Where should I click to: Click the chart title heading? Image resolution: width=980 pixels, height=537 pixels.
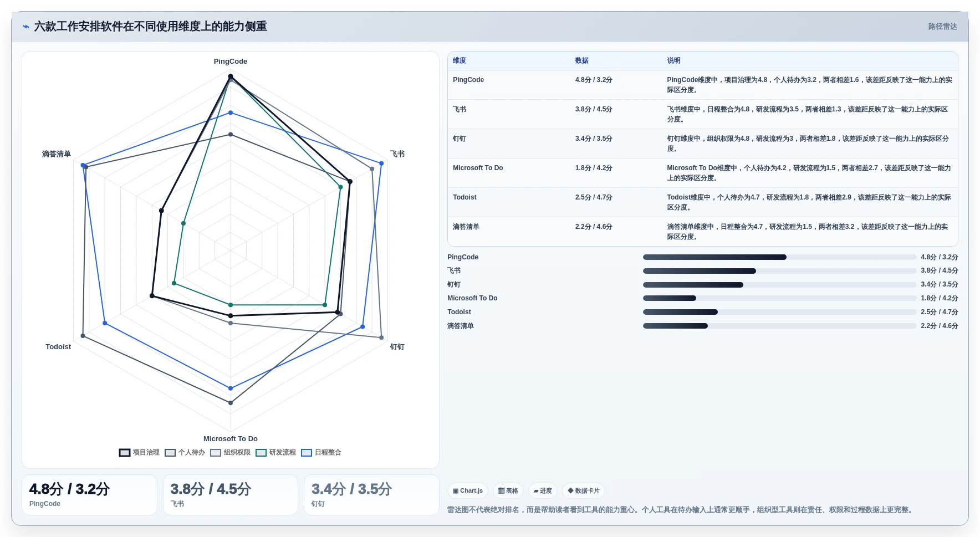[x=151, y=27]
